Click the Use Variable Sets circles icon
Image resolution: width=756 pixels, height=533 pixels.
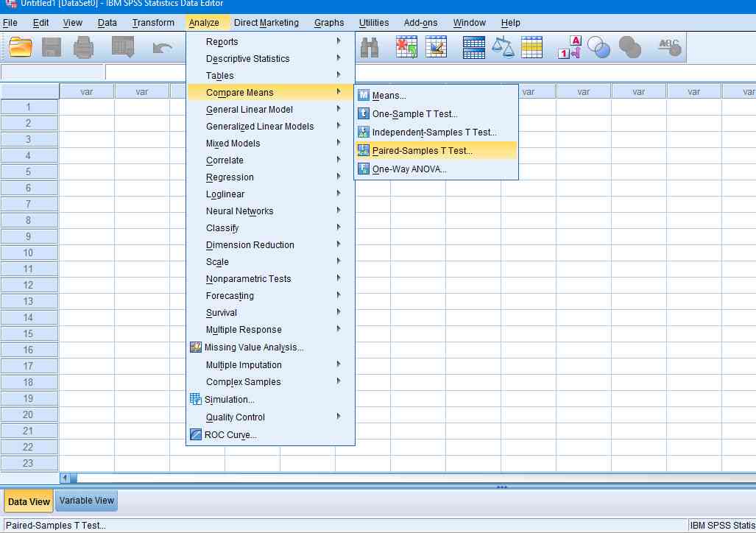coord(598,47)
